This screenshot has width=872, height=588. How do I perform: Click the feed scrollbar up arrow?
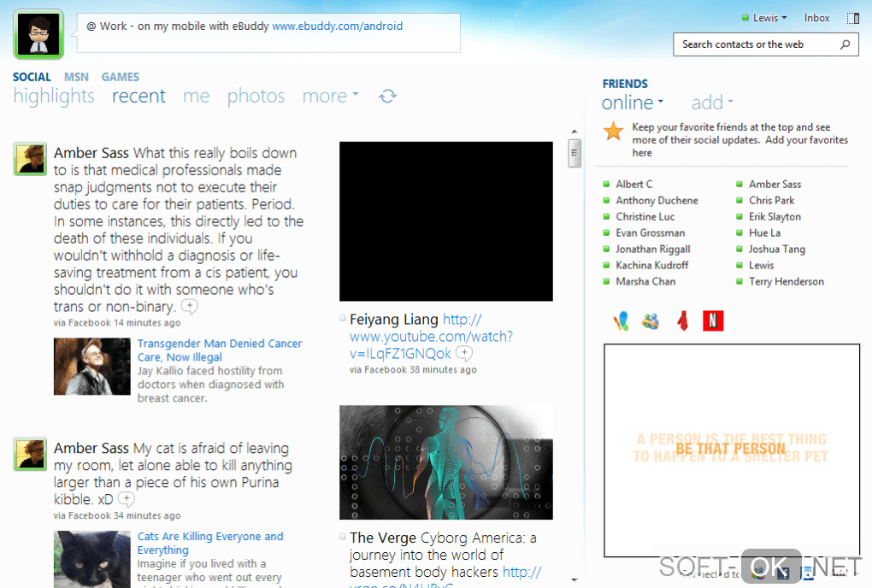[x=574, y=132]
